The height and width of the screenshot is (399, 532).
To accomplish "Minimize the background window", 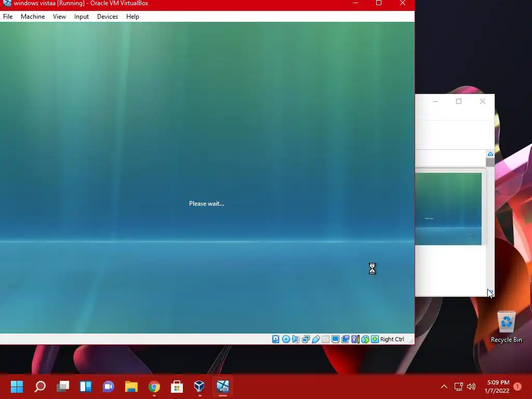I will pos(435,101).
